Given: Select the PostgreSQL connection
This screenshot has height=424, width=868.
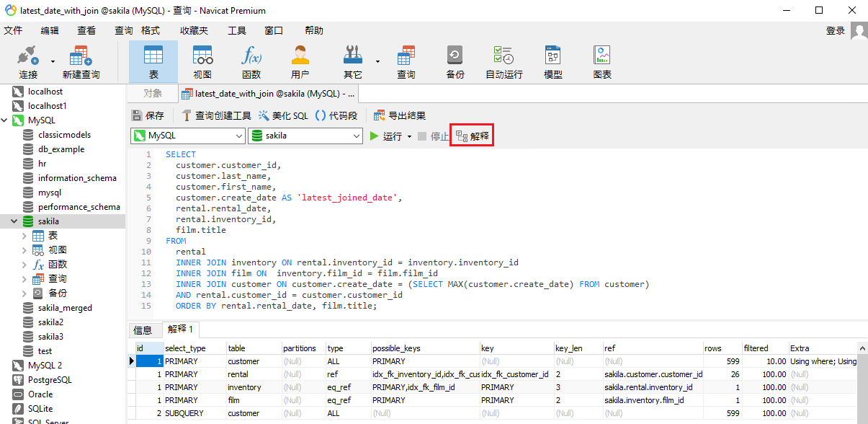Looking at the screenshot, I should pyautogui.click(x=51, y=380).
